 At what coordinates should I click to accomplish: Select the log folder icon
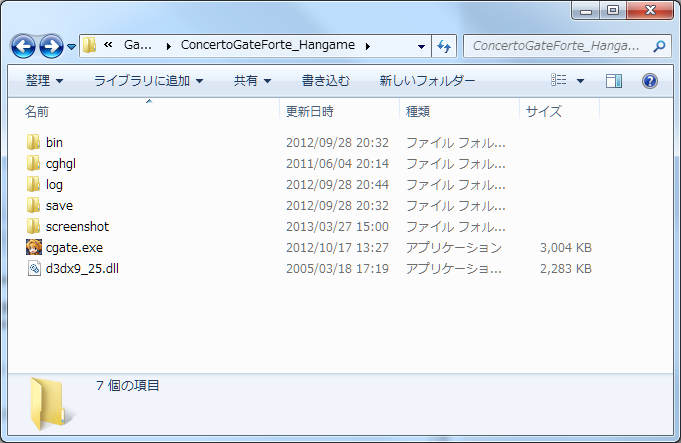coord(33,184)
